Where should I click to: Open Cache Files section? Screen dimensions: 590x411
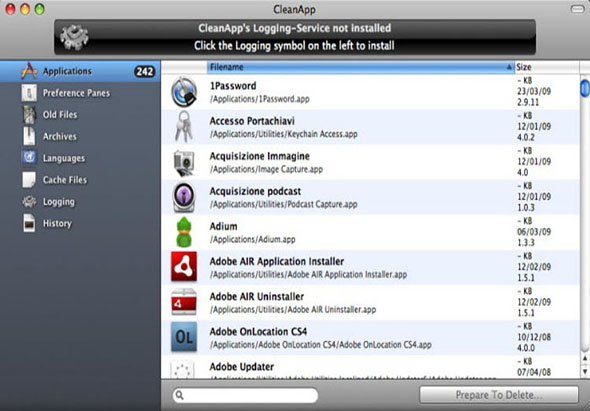pyautogui.click(x=65, y=180)
